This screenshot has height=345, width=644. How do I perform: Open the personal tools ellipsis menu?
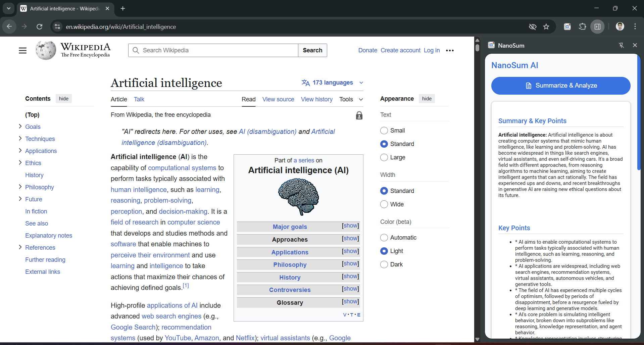pos(450,50)
